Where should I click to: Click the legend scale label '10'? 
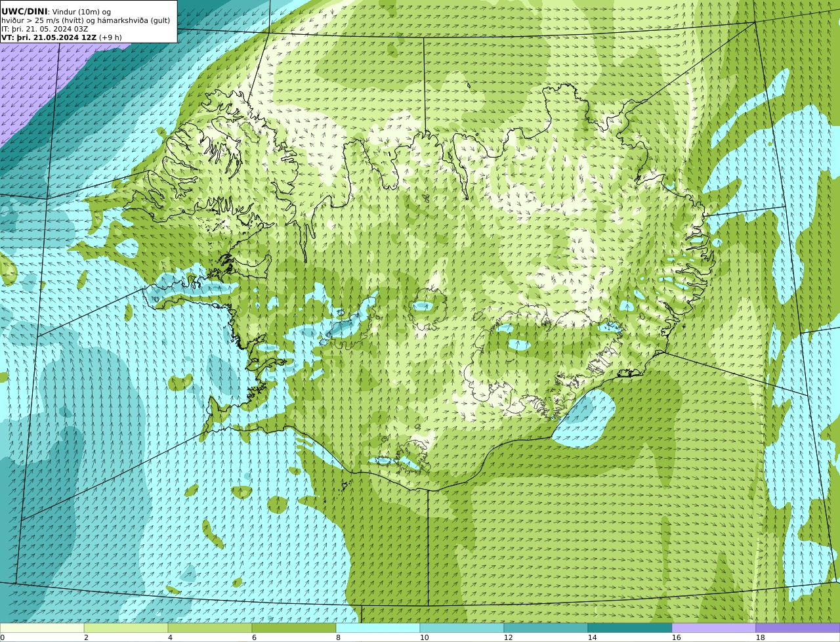click(x=424, y=637)
